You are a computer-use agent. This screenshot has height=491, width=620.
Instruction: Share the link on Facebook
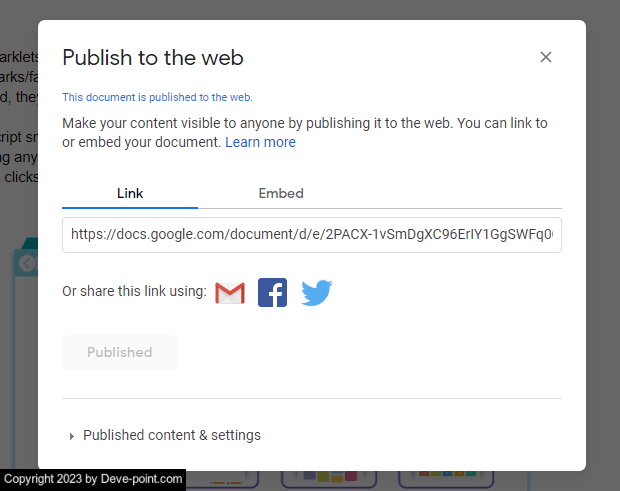pos(272,293)
